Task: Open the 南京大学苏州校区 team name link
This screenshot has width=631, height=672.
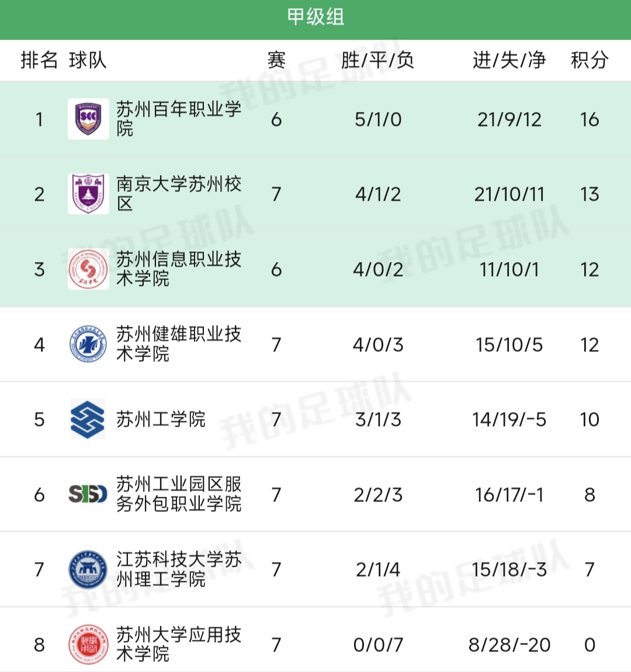Action: [x=178, y=194]
